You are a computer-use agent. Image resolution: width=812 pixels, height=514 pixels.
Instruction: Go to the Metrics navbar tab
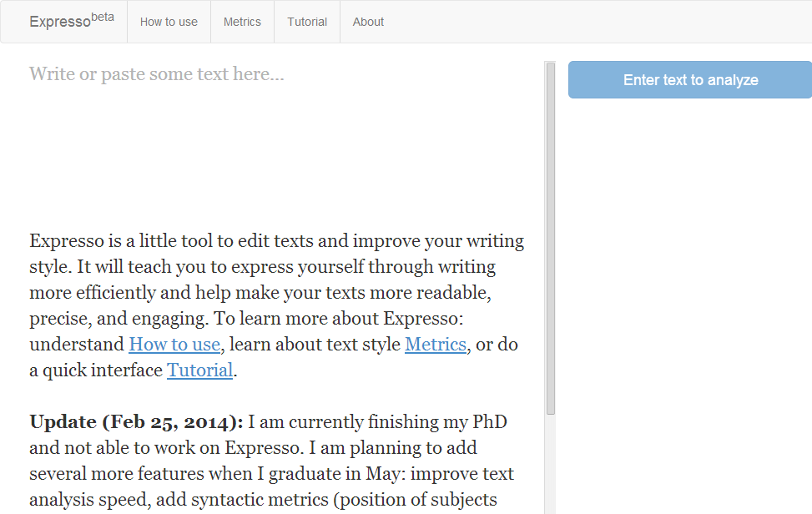242,22
